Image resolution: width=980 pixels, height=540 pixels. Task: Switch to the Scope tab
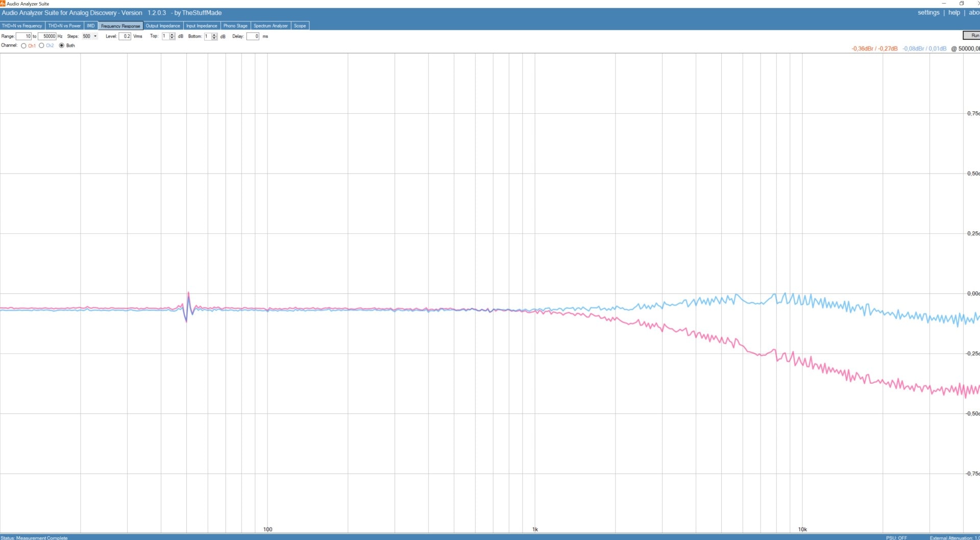point(300,26)
